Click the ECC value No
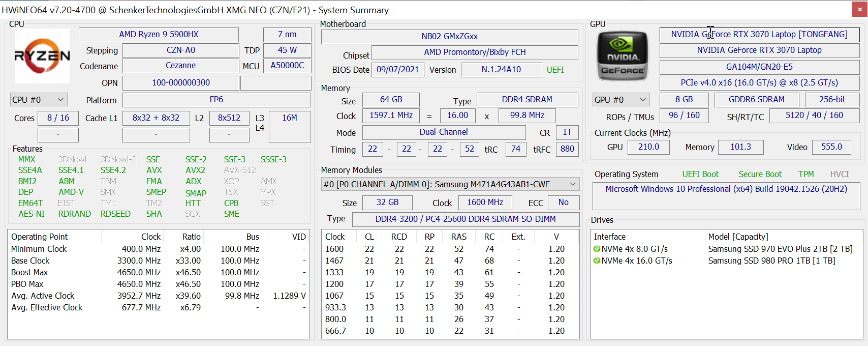The width and height of the screenshot is (868, 346). point(563,203)
